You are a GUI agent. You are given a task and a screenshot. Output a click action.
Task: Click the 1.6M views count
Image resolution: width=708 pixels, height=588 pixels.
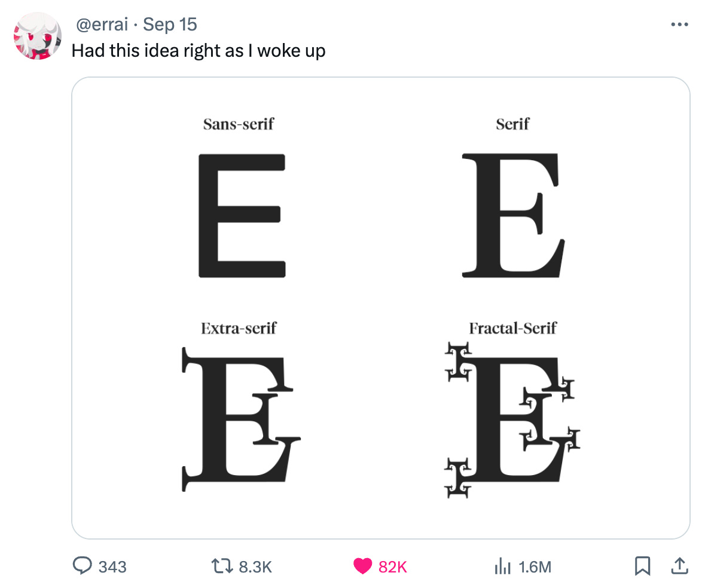(x=535, y=567)
